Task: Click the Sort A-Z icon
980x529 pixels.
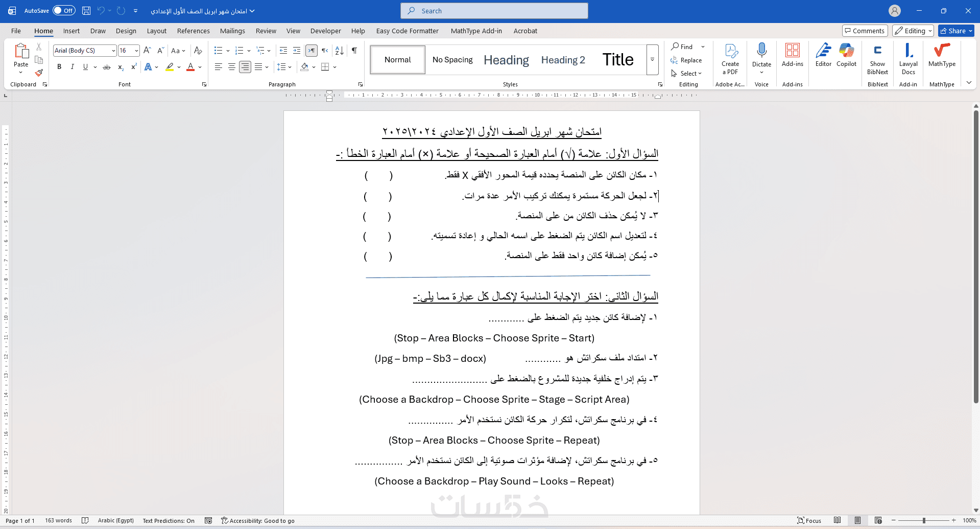Action: [340, 51]
